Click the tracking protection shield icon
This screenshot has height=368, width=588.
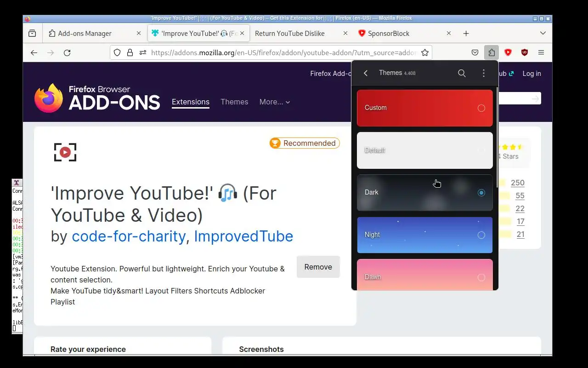(117, 52)
